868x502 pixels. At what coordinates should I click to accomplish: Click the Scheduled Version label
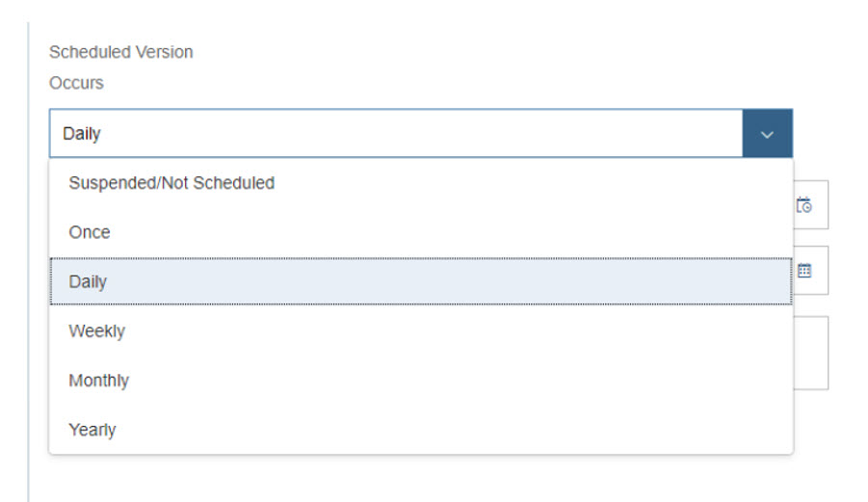coord(120,52)
